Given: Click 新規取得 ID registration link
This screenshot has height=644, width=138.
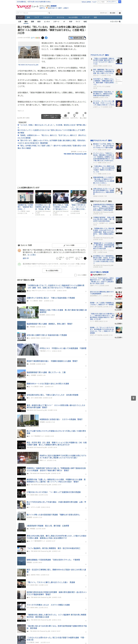Looking at the screenshot, I should point(54,6).
